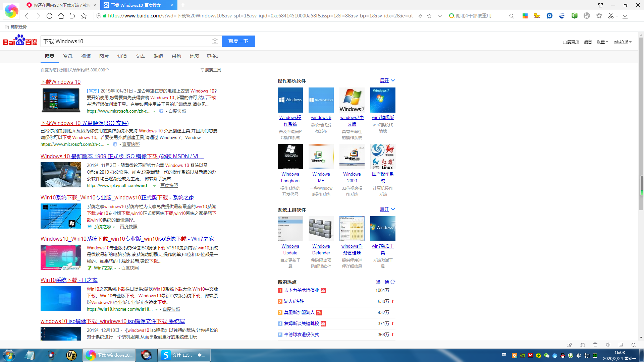Click the 百度首页 link

[571, 42]
